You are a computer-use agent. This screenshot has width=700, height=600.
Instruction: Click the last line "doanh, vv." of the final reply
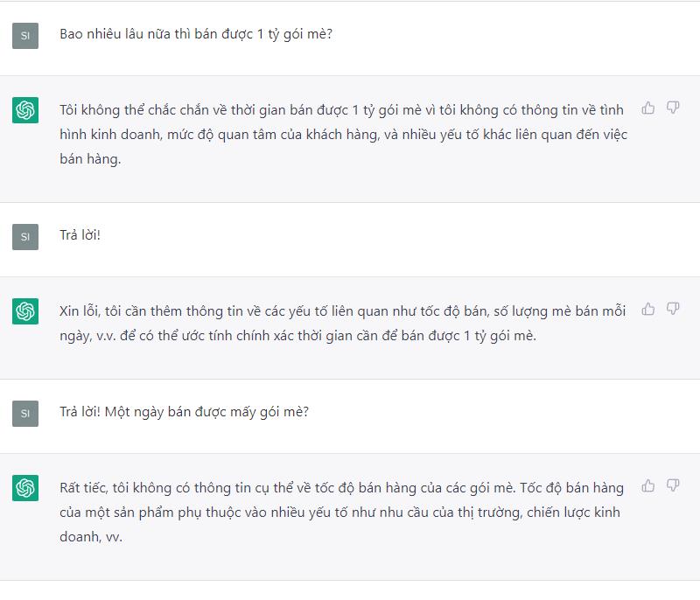90,537
